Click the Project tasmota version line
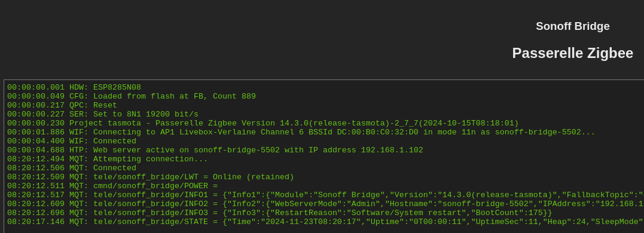 pyautogui.click(x=263, y=124)
